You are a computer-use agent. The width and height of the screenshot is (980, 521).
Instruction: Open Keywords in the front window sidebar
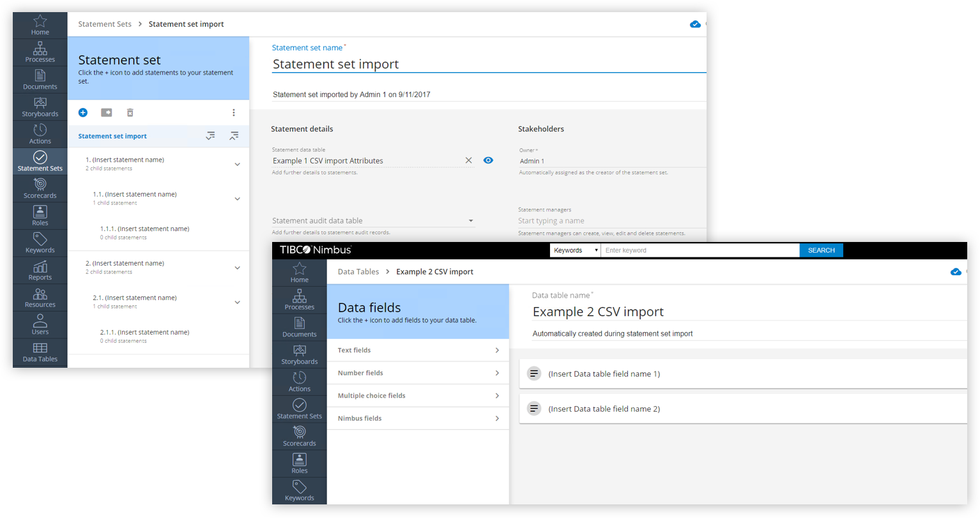(300, 491)
